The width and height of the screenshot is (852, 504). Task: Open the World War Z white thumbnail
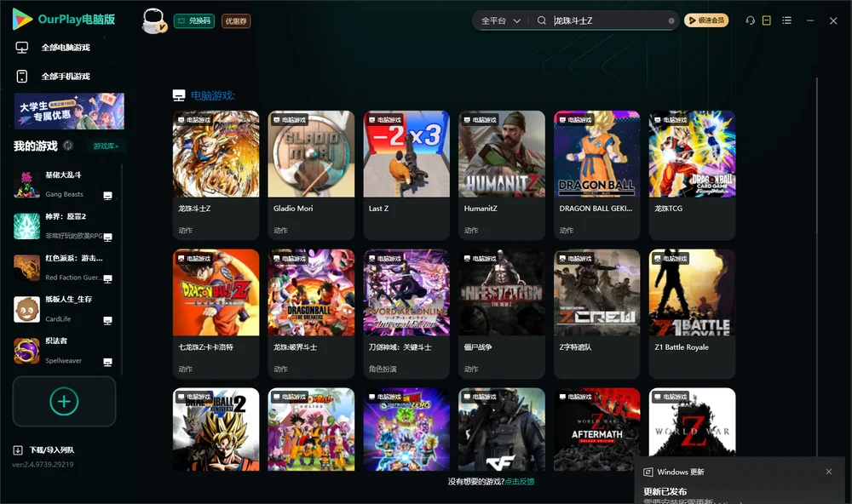coord(692,422)
